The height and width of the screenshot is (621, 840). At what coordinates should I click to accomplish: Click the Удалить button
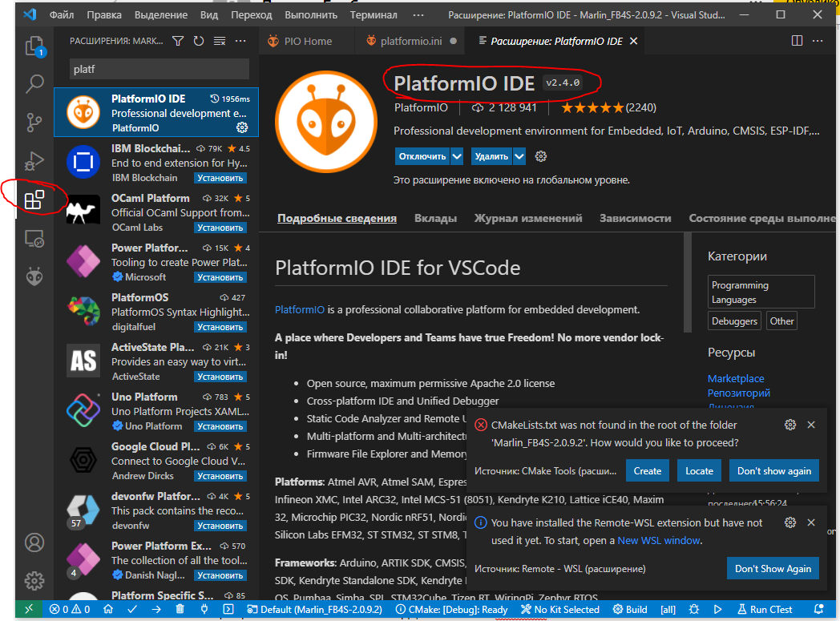point(491,156)
